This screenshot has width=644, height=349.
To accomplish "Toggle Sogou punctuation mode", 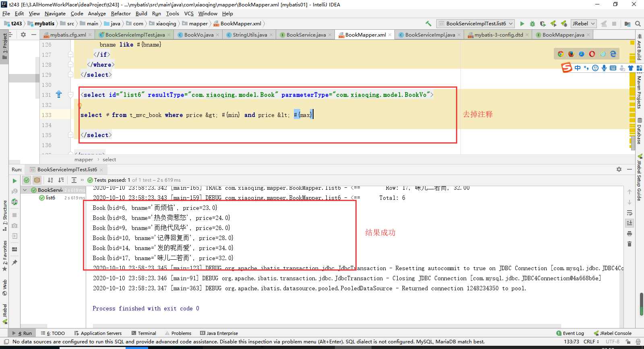I will pyautogui.click(x=586, y=68).
